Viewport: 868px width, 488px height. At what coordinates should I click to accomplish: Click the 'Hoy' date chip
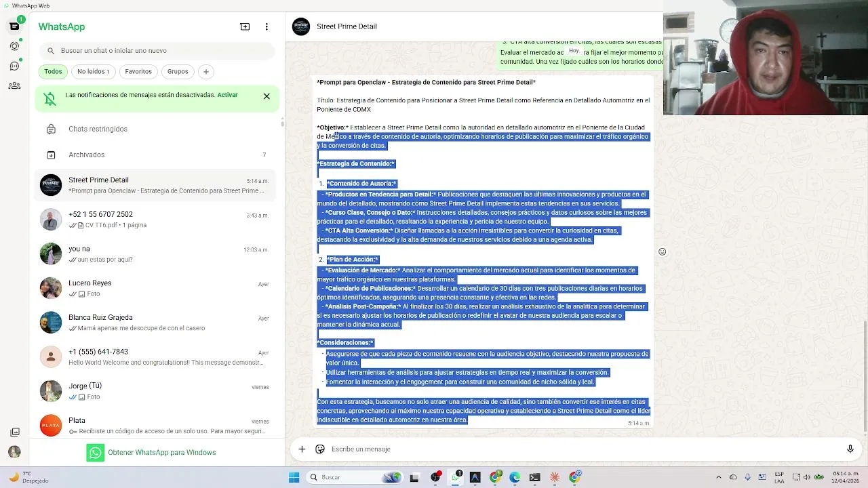pos(574,51)
